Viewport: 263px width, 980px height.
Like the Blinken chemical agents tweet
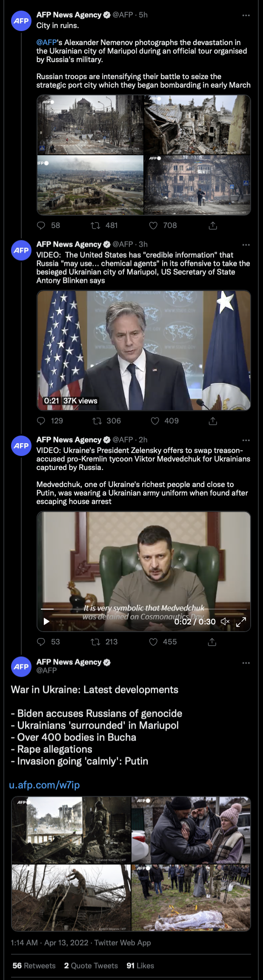click(x=155, y=421)
